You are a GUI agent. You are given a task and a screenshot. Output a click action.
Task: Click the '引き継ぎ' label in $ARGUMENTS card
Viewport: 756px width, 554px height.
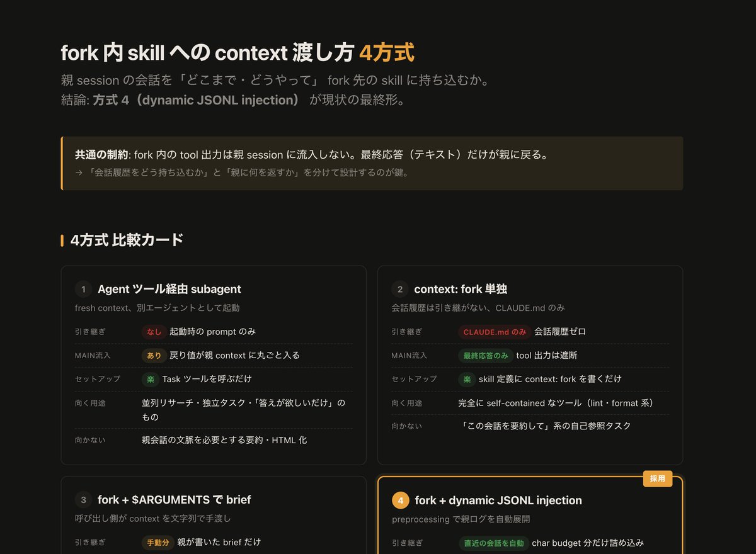pyautogui.click(x=90, y=543)
